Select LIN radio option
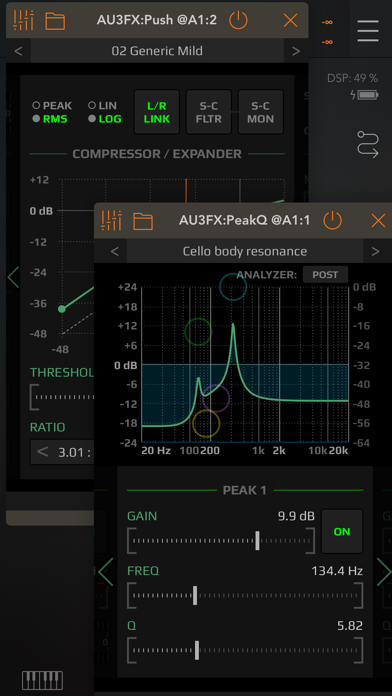392x696 pixels. click(x=103, y=106)
